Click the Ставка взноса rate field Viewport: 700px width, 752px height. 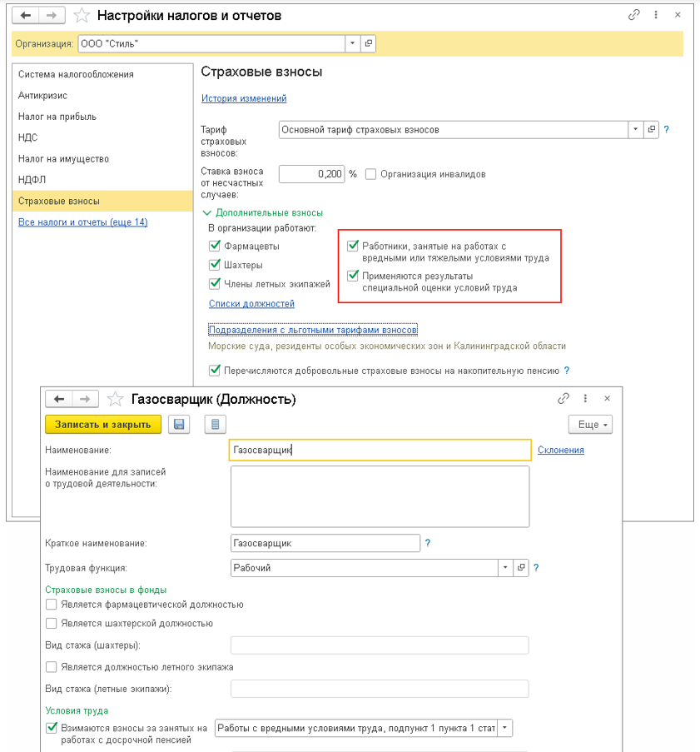[x=311, y=174]
